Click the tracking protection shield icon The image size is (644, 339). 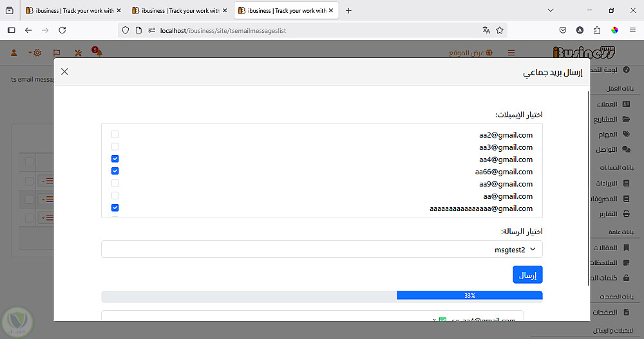126,30
